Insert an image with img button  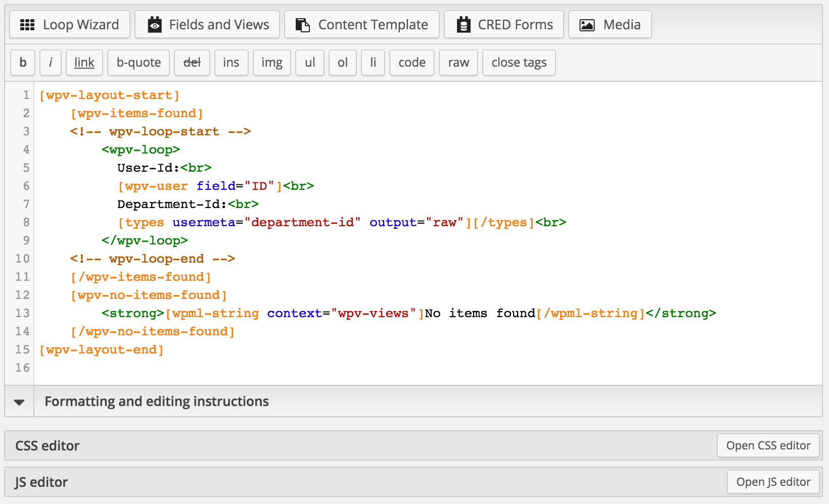point(272,63)
